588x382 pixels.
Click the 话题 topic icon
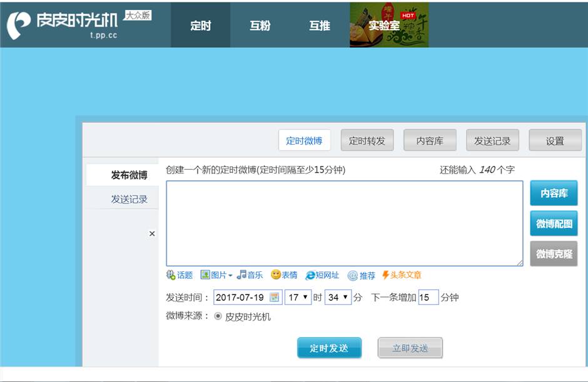coord(171,275)
